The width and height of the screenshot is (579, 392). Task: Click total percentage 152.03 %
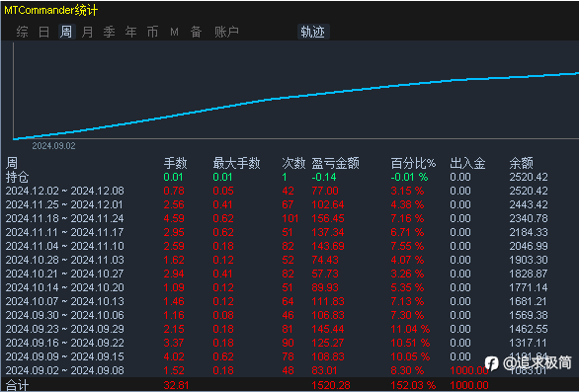[x=413, y=385]
